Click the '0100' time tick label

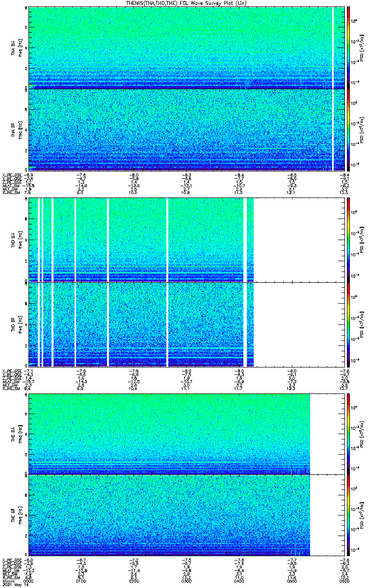click(x=81, y=581)
